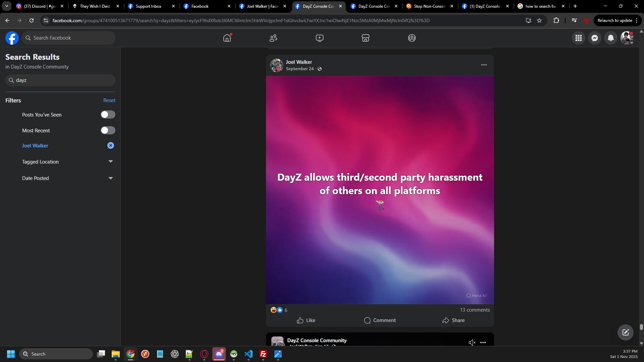This screenshot has width=644, height=362.
Task: Click the Search Facebook field
Action: point(68,38)
